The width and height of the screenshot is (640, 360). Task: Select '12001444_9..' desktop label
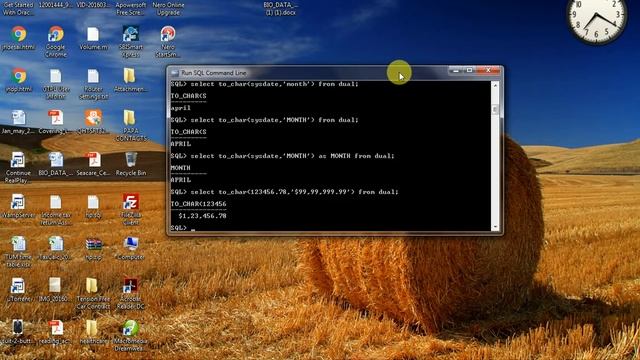56,5
